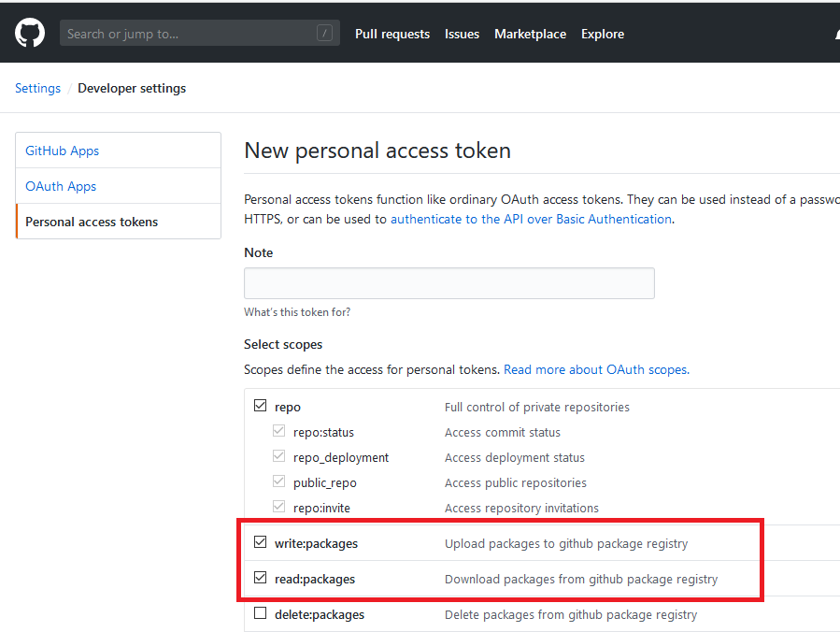Open Issues in top nav
The width and height of the screenshot is (840, 632).
point(462,34)
